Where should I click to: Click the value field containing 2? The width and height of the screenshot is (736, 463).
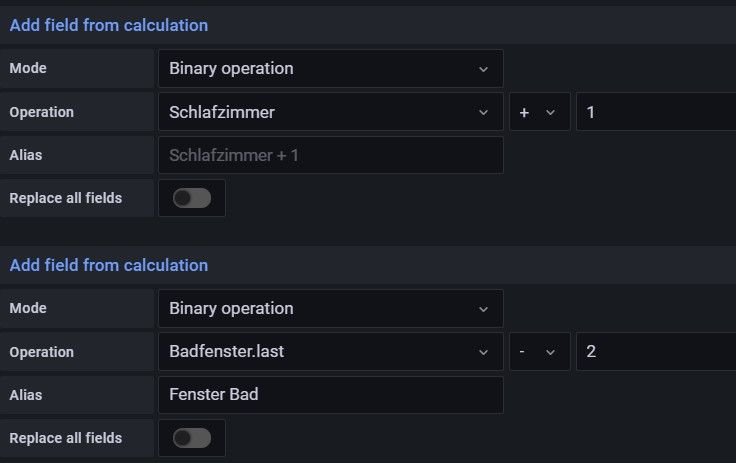pyautogui.click(x=655, y=352)
